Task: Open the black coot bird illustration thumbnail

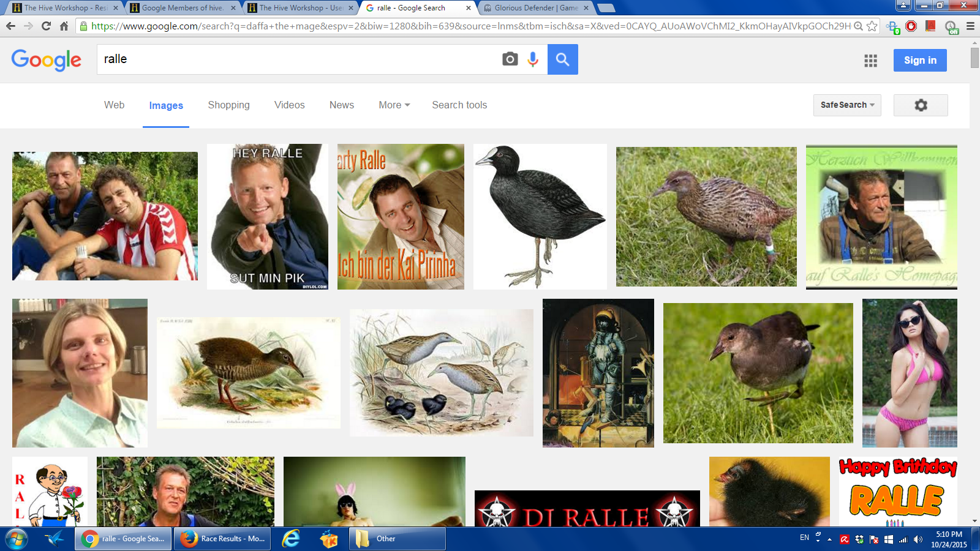Action: [x=540, y=217]
